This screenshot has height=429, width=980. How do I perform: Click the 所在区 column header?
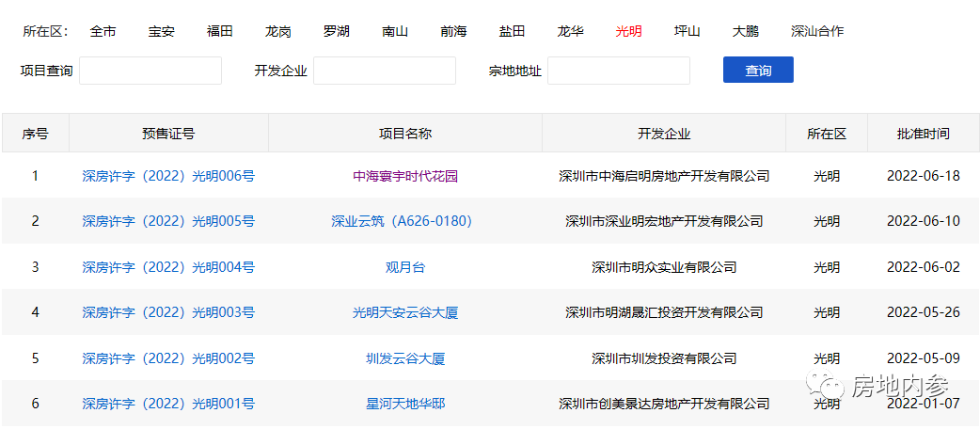(x=827, y=134)
